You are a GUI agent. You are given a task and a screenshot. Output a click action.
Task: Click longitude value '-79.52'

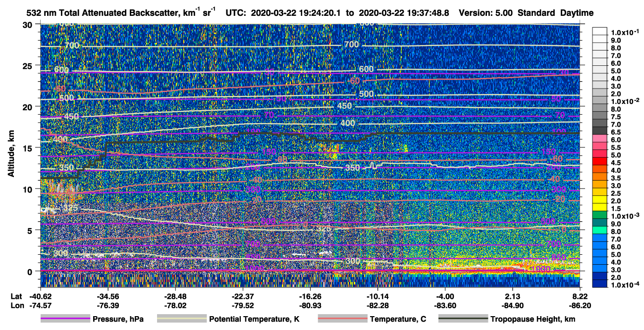[243, 306]
